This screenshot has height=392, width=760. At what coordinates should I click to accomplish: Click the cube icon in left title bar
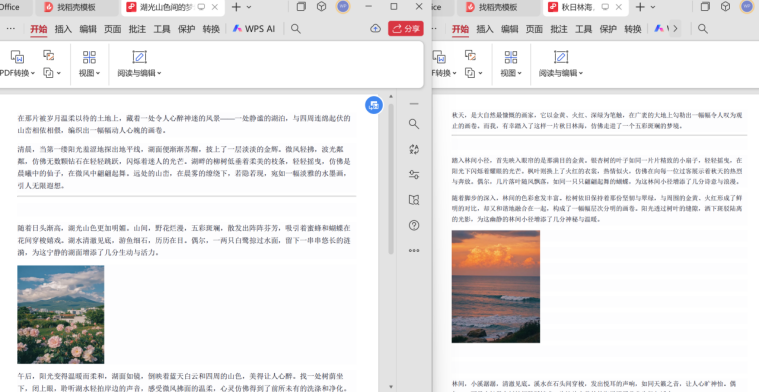(321, 7)
